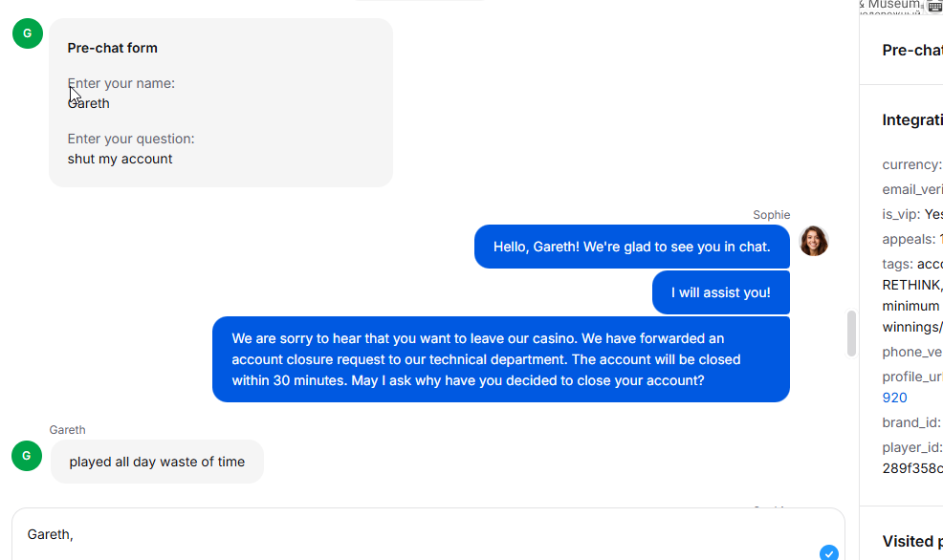Click Gareth's green avatar next to his message
This screenshot has height=560, width=943.
coord(27,456)
